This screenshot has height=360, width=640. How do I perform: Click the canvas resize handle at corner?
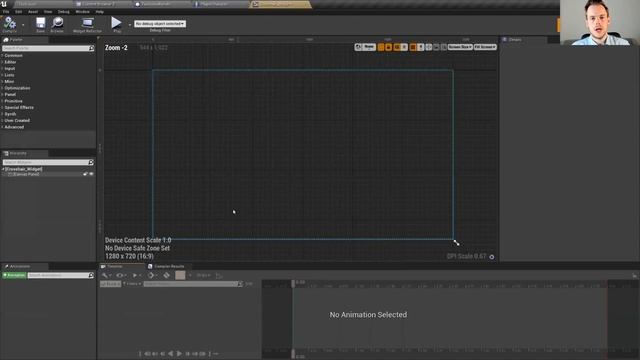pos(456,243)
